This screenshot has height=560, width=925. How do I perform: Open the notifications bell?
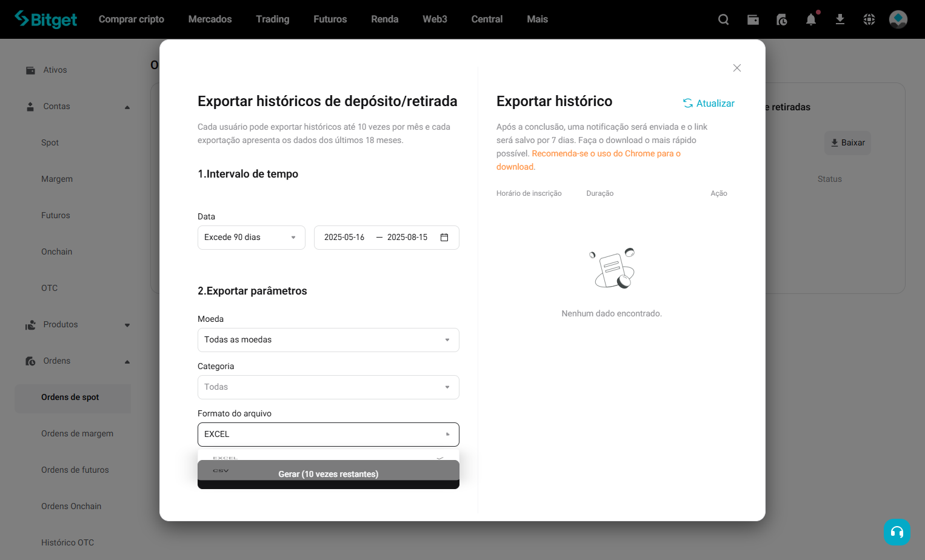pos(811,19)
